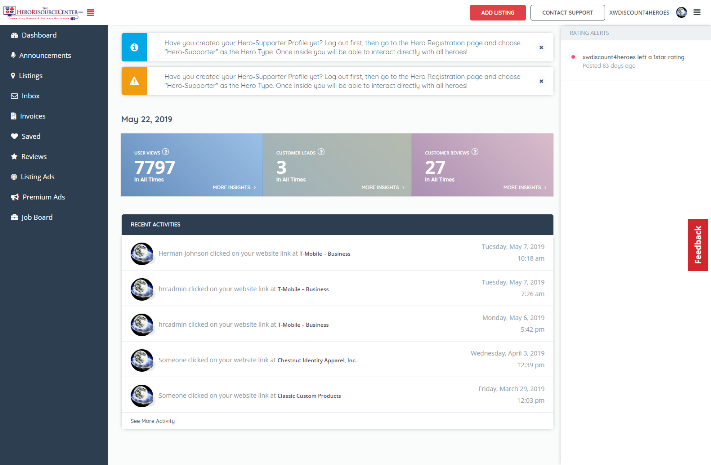Click the help icon next to Customer Reviews

(475, 152)
